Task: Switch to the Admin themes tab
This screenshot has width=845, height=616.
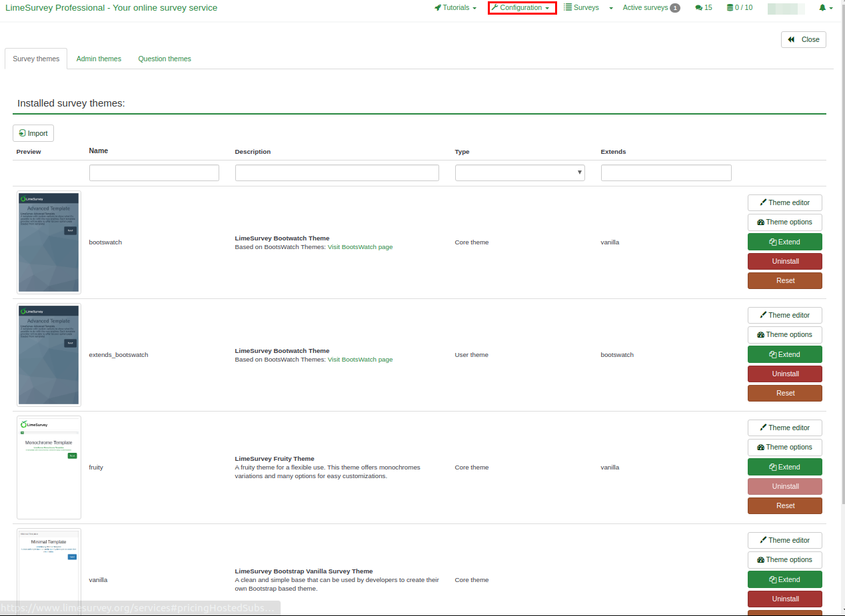Action: pyautogui.click(x=99, y=59)
